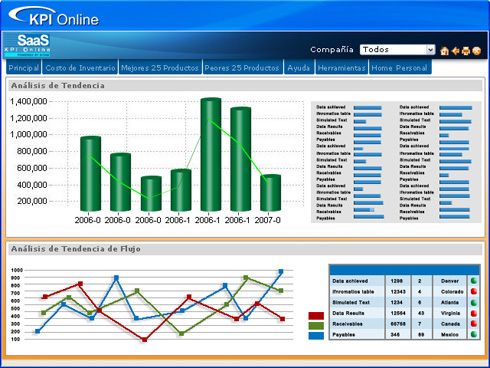This screenshot has width=490, height=368.
Task: Click the Atlanta cell
Action: (450, 302)
